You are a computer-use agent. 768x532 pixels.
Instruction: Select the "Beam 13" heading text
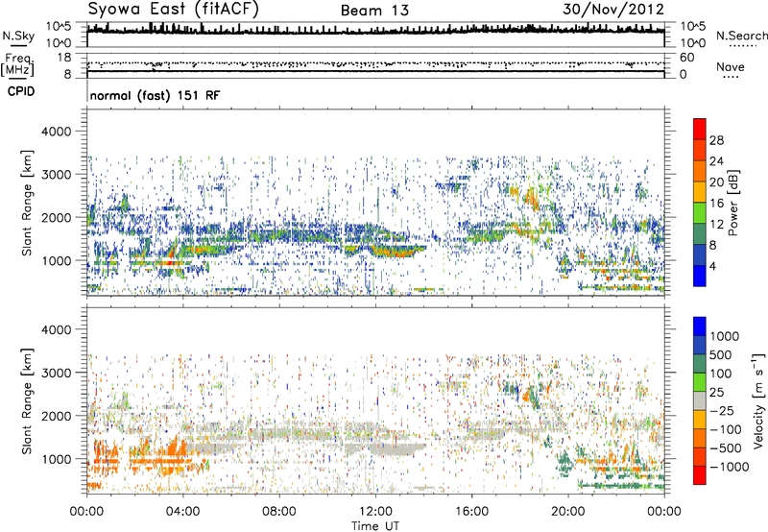[374, 11]
